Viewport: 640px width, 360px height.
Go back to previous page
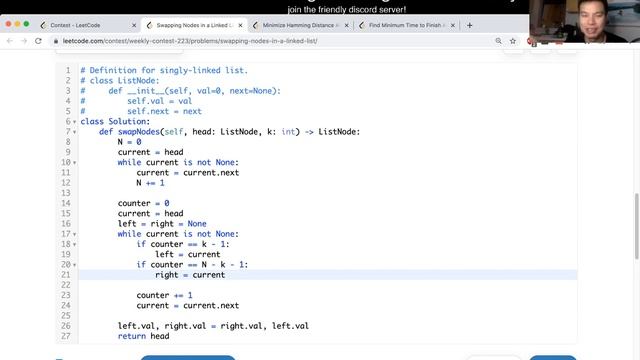click(x=10, y=41)
